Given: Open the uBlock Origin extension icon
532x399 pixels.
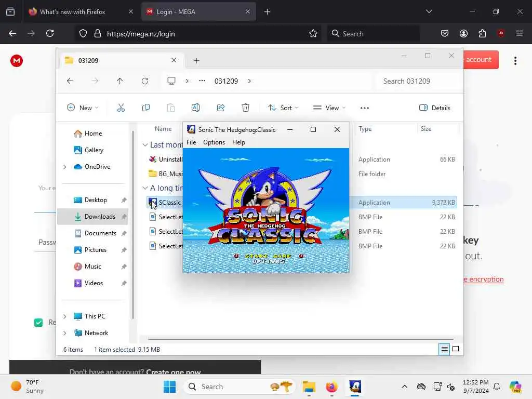Looking at the screenshot, I should [x=500, y=33].
